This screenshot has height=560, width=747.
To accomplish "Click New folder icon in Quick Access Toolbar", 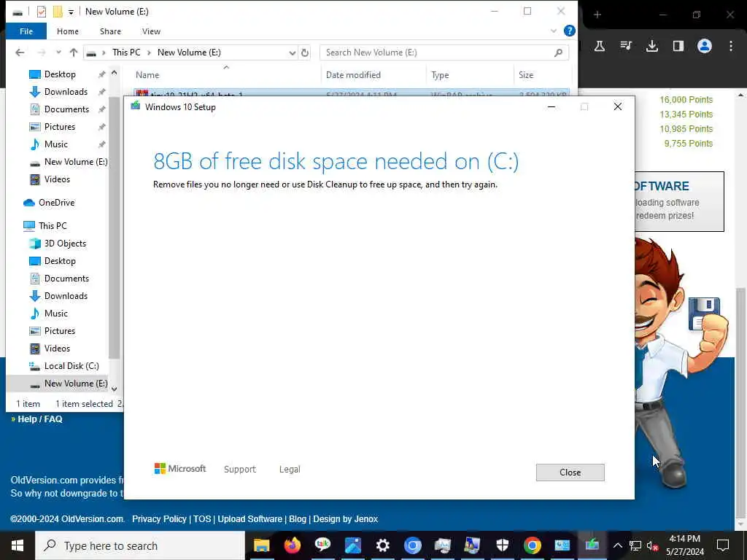I will click(x=58, y=12).
